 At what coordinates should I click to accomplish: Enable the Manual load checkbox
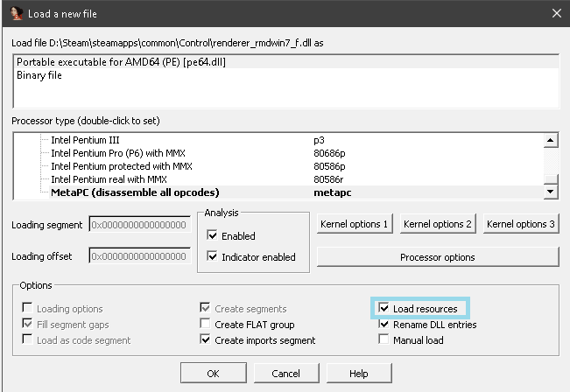tap(384, 339)
